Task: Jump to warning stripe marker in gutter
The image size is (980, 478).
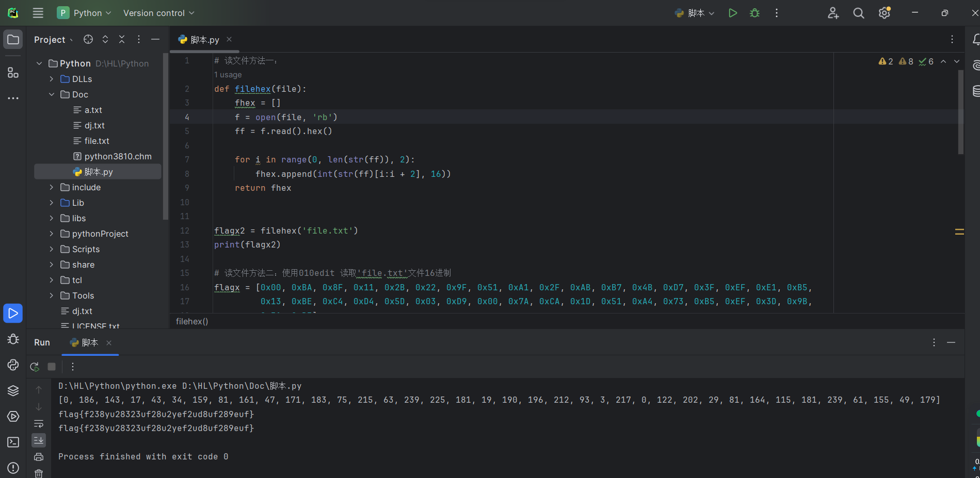Action: click(959, 232)
